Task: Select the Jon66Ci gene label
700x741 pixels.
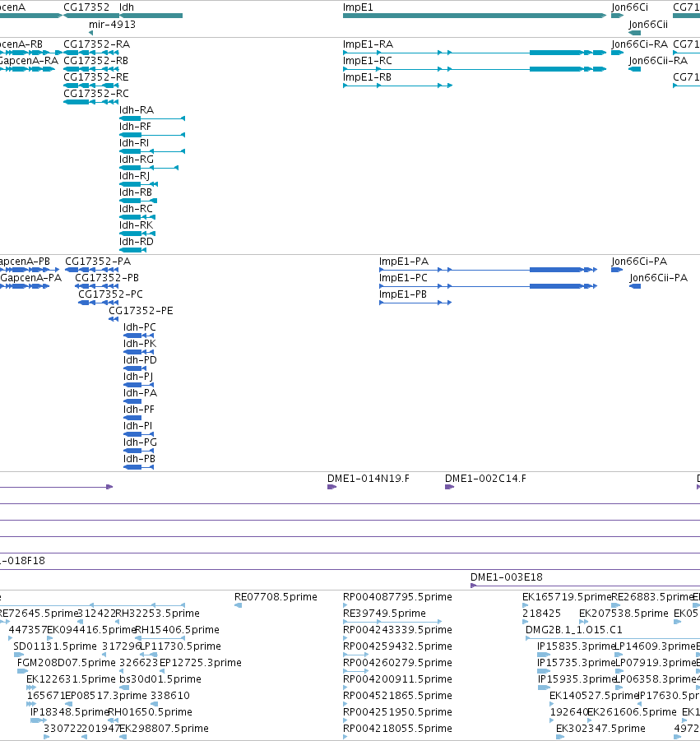Action: click(629, 7)
